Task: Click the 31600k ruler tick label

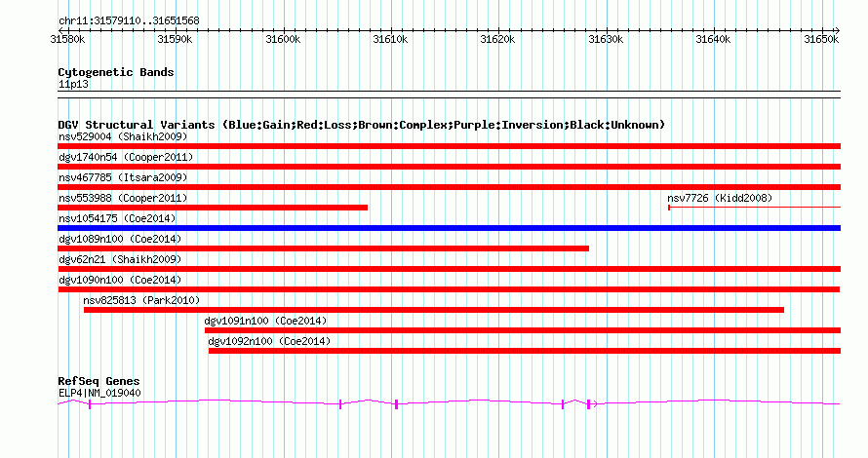Action: point(283,39)
